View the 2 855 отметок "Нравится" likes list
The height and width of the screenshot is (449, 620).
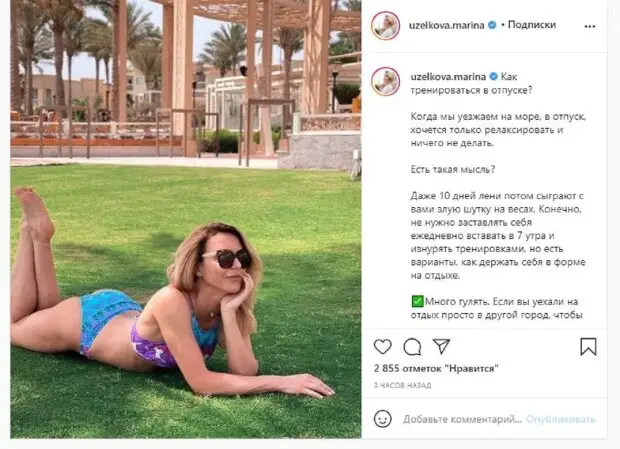click(x=436, y=368)
